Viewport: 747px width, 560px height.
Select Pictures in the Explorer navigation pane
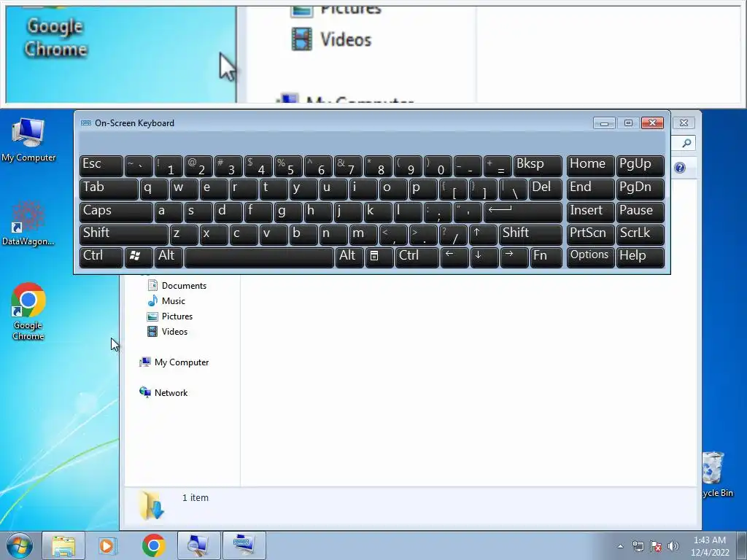pyautogui.click(x=169, y=316)
